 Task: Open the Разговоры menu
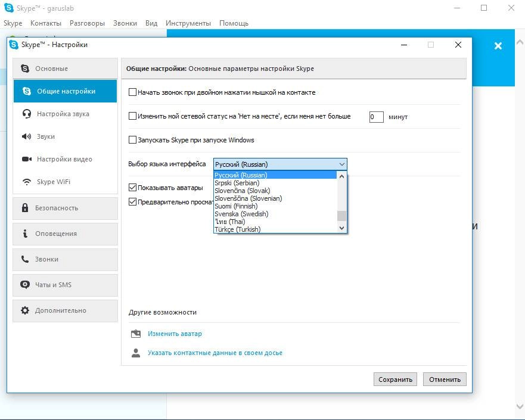87,23
